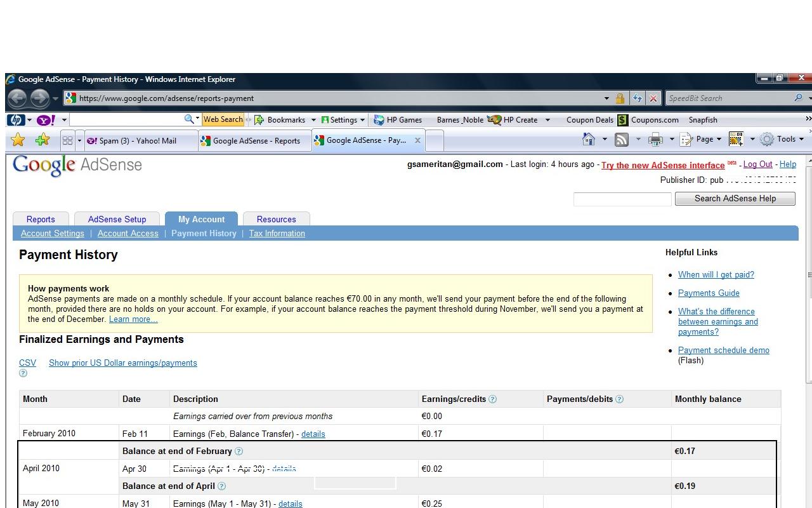Open the AdSense Setup tab
This screenshot has height=508, width=812.
point(117,219)
